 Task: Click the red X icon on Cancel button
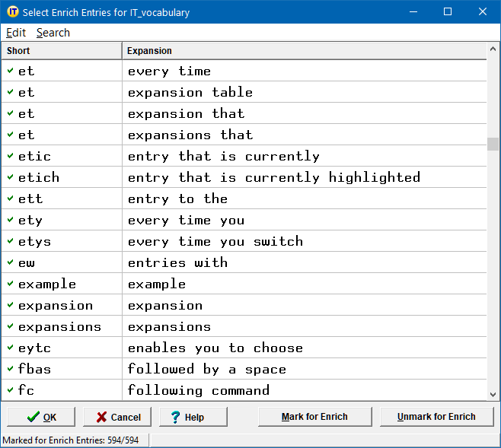pyautogui.click(x=101, y=417)
